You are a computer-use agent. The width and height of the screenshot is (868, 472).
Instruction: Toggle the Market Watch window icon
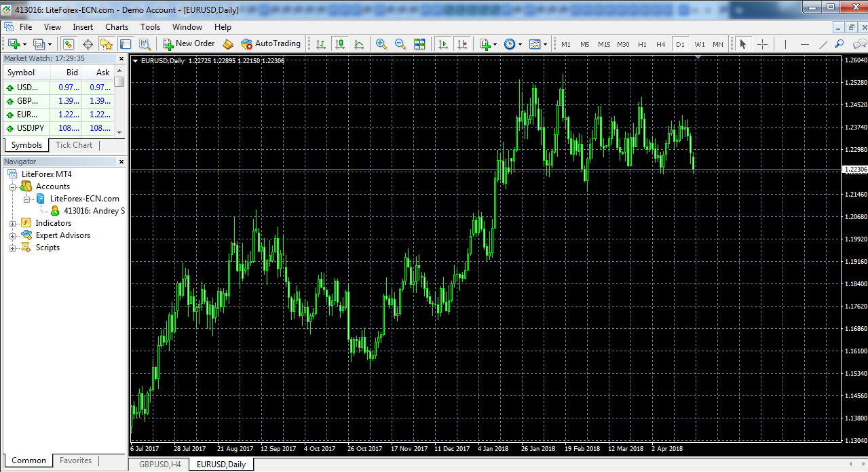tap(69, 43)
